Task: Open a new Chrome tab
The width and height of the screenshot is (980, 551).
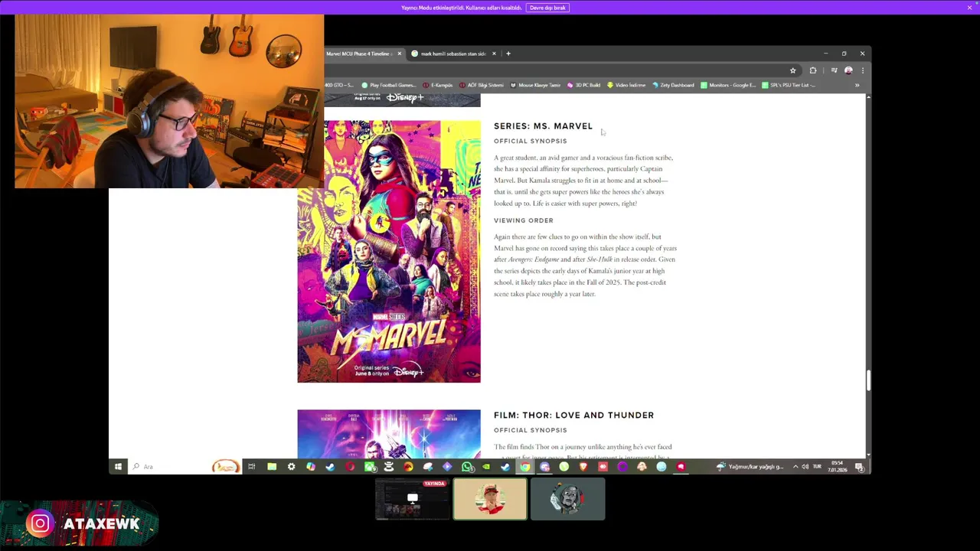Action: 508,54
